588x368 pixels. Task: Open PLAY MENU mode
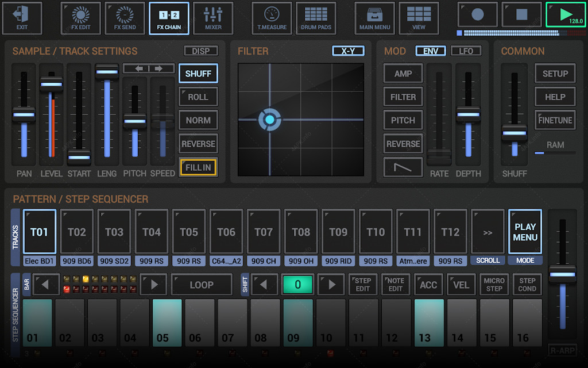click(525, 232)
